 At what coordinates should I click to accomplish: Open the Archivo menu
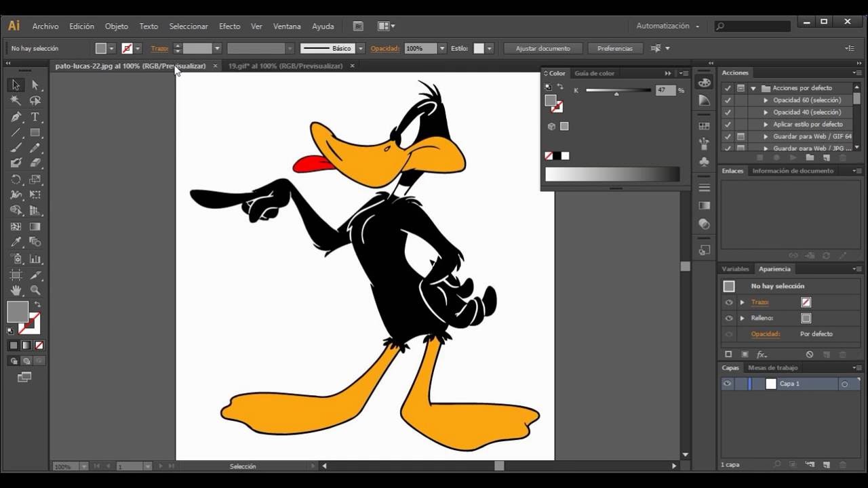[x=45, y=26]
